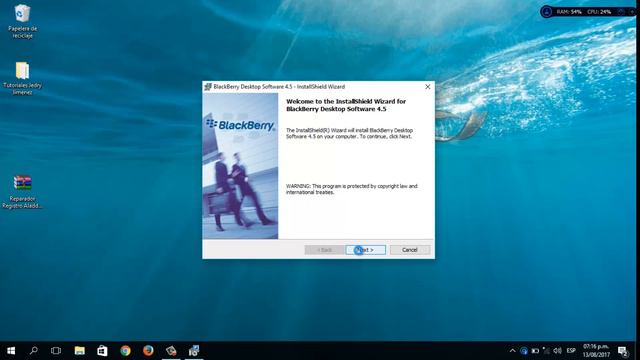Click the installer icon in the wizard title bar
The width and height of the screenshot is (640, 360).
(208, 87)
